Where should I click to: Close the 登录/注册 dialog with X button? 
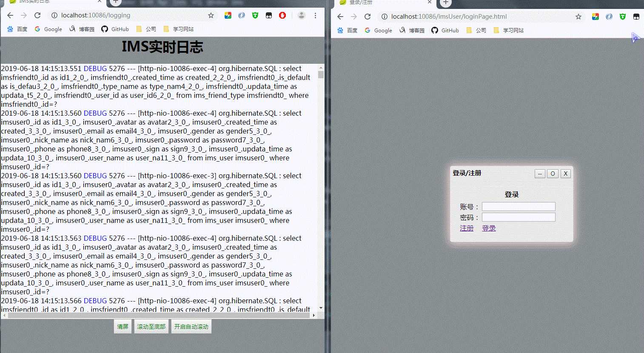565,174
